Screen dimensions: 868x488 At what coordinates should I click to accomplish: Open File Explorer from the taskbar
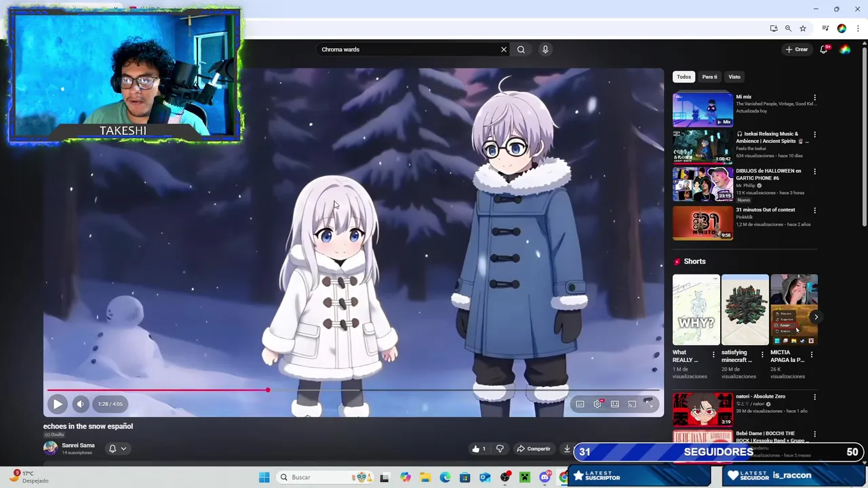point(425,477)
